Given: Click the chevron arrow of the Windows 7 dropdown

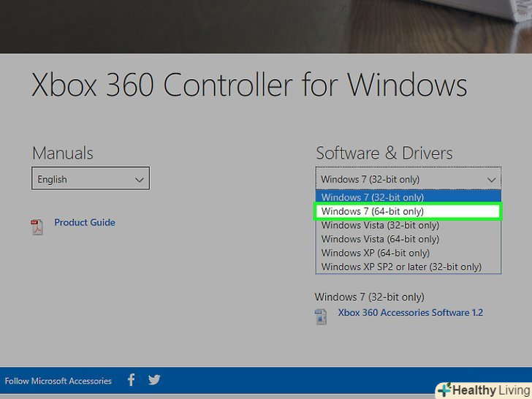Looking at the screenshot, I should click(x=492, y=180).
